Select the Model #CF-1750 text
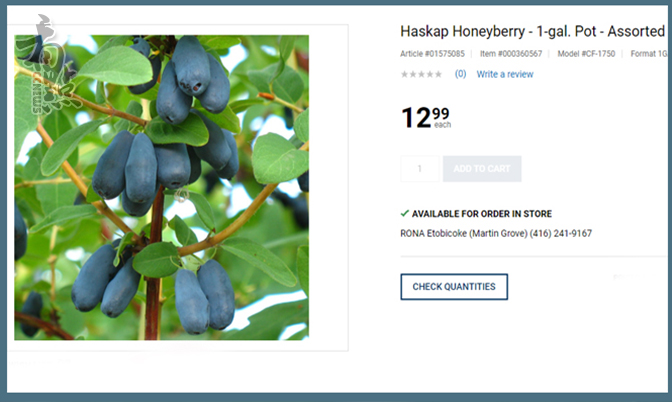The width and height of the screenshot is (672, 402). click(x=586, y=54)
